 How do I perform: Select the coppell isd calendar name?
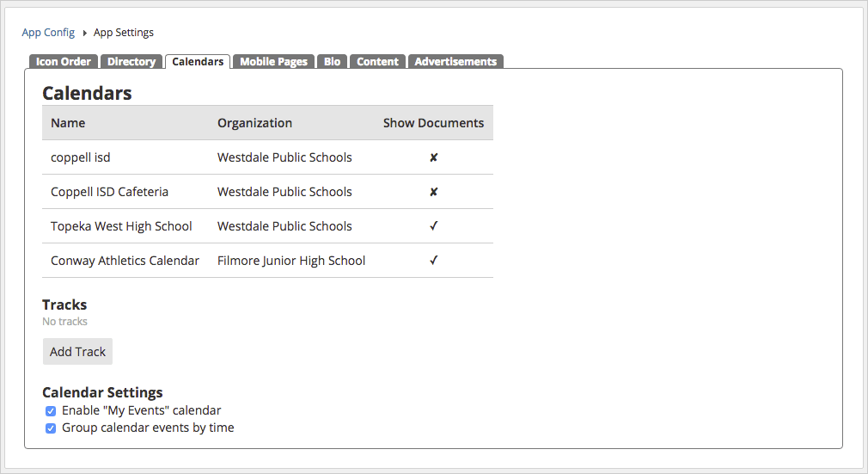pos(80,157)
